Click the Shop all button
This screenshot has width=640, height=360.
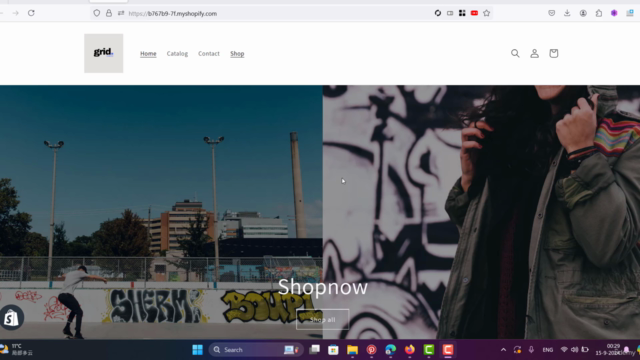322,320
